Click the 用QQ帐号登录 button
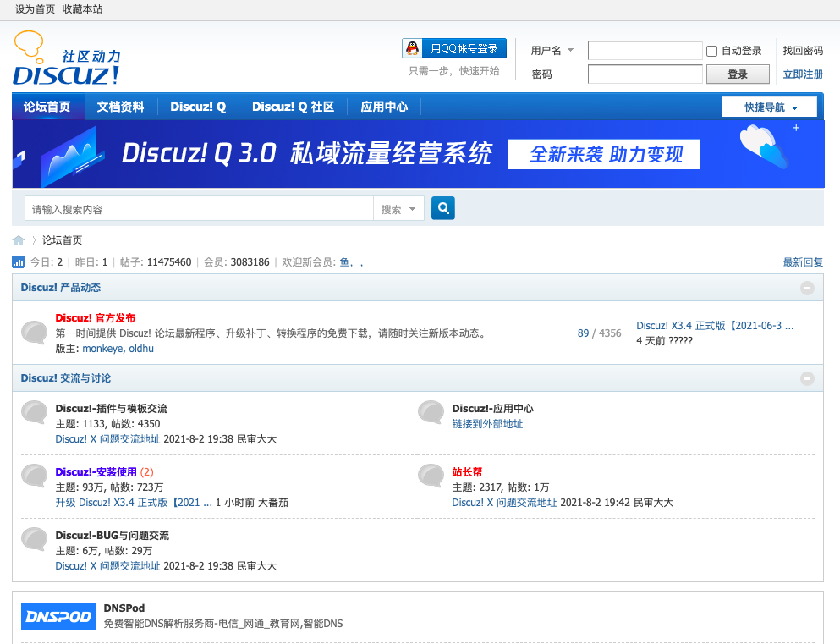Viewport: 840px width, 644px height. coord(454,49)
